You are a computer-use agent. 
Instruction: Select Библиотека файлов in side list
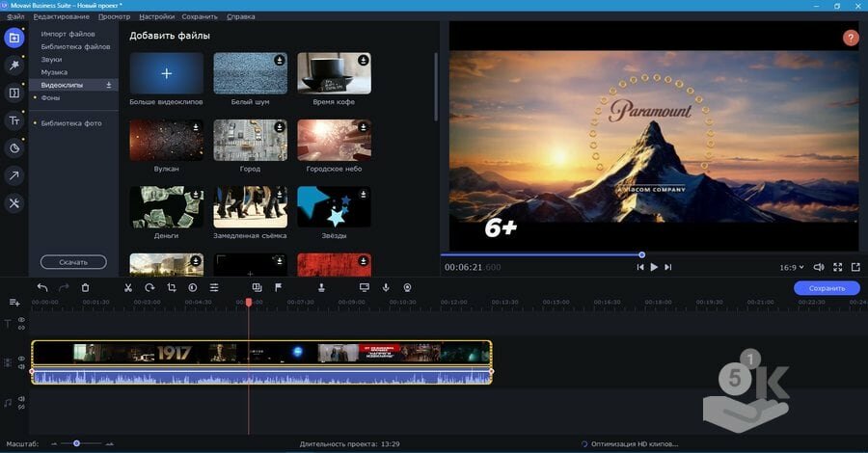pos(75,46)
